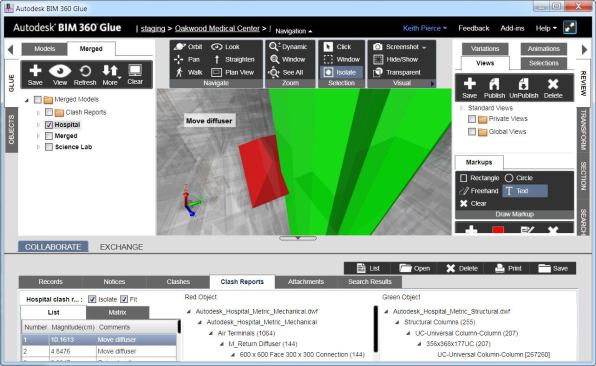Toggle the Isolate checkbox in clash report

pyautogui.click(x=92, y=299)
